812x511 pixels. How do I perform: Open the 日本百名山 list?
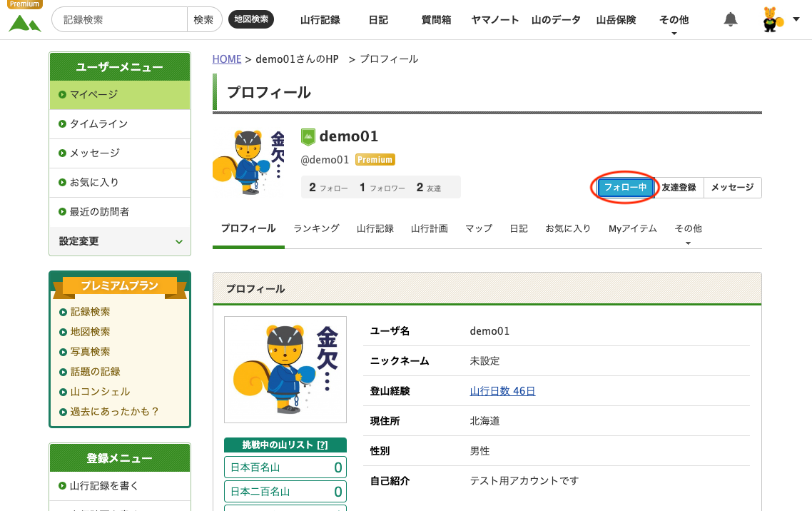285,467
